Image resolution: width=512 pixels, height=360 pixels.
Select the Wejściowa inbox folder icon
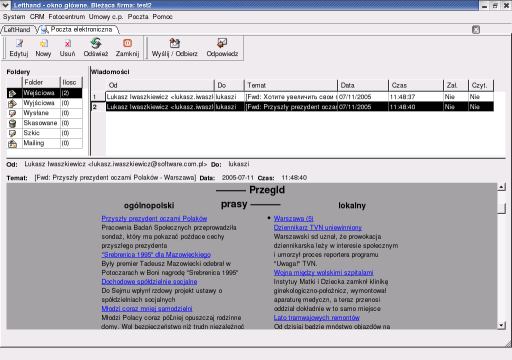tap(12, 93)
